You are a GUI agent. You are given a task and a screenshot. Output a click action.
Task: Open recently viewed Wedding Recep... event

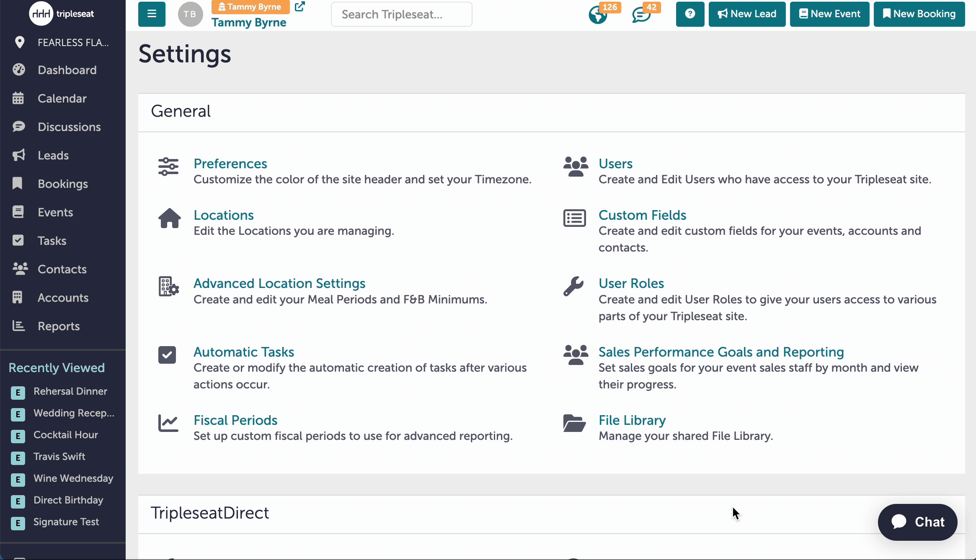[74, 413]
